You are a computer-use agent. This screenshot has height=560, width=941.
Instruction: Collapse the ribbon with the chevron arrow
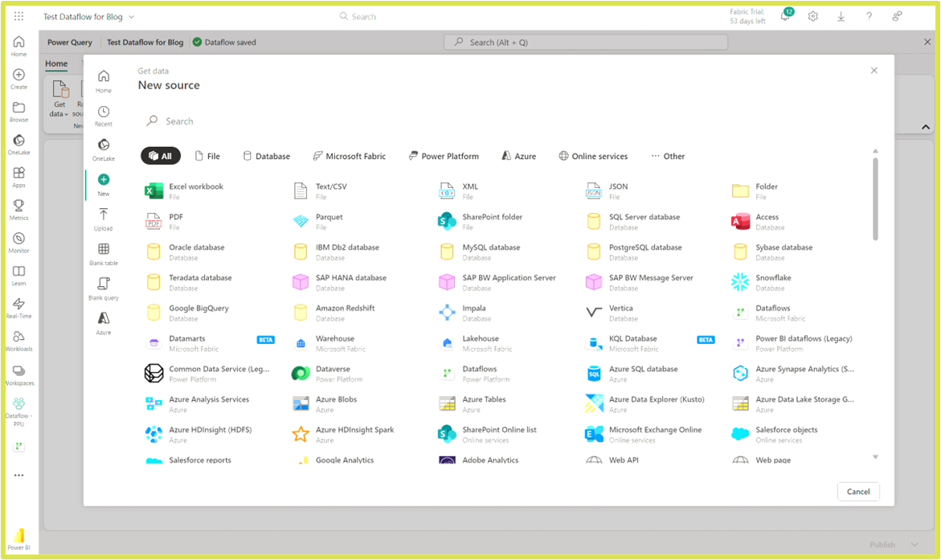coord(926,127)
